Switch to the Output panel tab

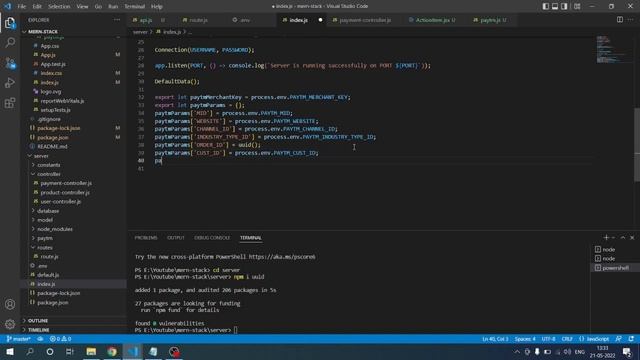click(176, 238)
